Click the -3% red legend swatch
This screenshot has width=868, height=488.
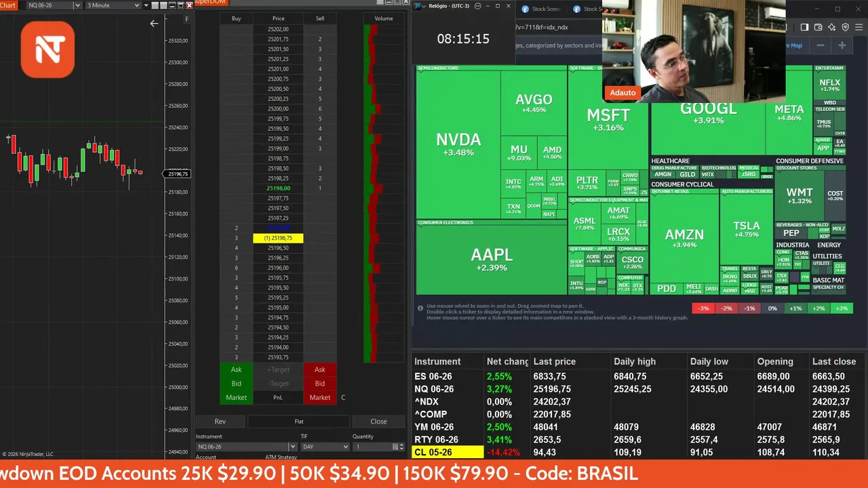click(703, 308)
